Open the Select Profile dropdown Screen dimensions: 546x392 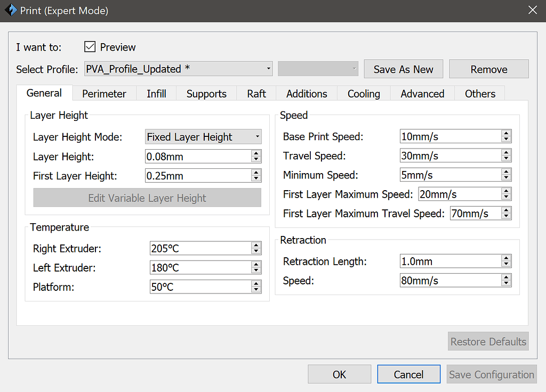pyautogui.click(x=268, y=69)
